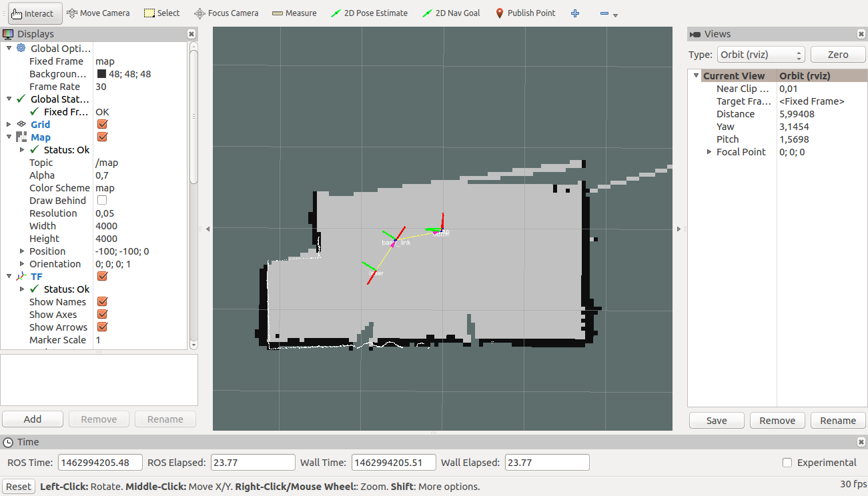Expand the Grid display node
Screen dimensions: 868x496
9,125
